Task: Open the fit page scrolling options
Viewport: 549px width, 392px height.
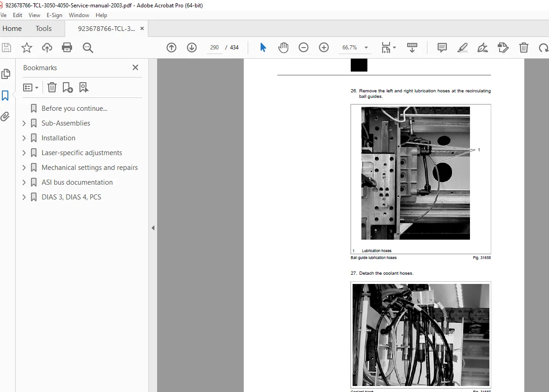Action: (x=389, y=48)
